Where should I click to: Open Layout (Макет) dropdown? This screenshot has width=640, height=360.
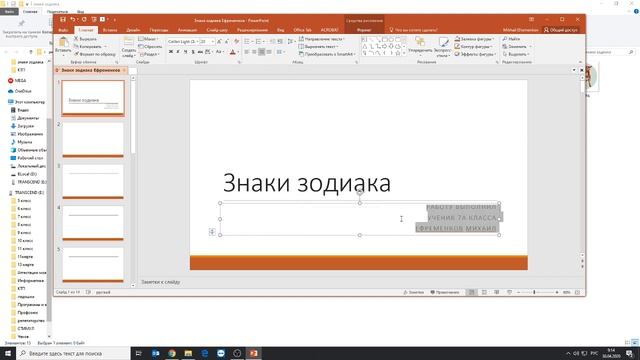(148, 39)
